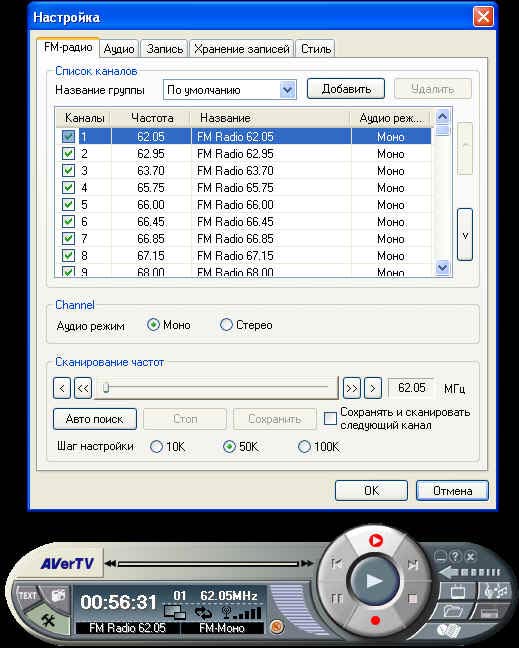Cancel settings with the Отмена button
519x648 pixels.
452,491
